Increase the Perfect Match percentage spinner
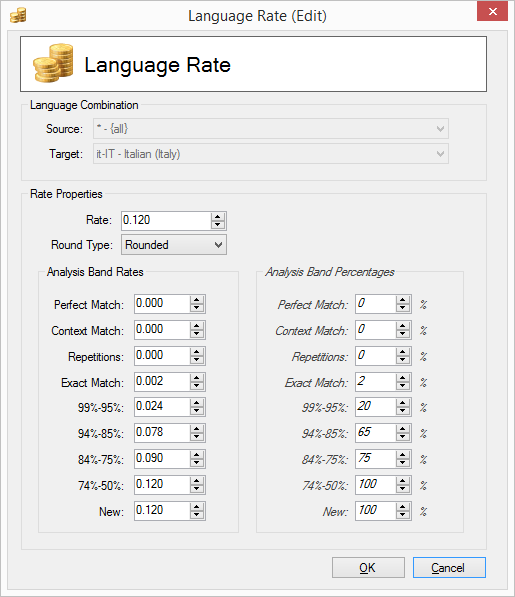 coord(402,300)
